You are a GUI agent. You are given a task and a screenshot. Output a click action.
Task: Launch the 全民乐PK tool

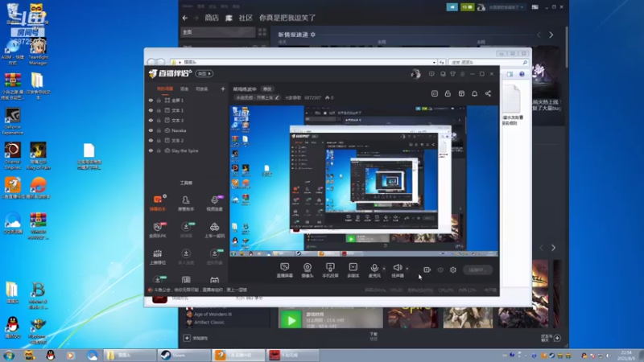point(158,230)
